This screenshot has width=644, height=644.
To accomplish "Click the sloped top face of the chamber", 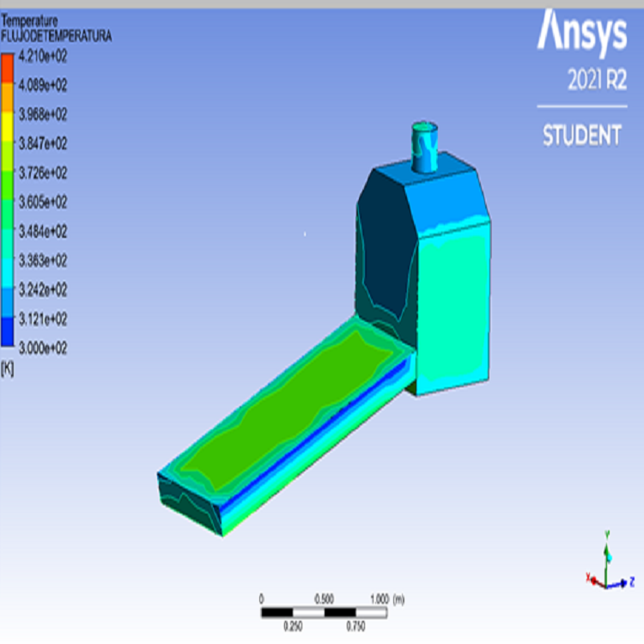I will (447, 193).
